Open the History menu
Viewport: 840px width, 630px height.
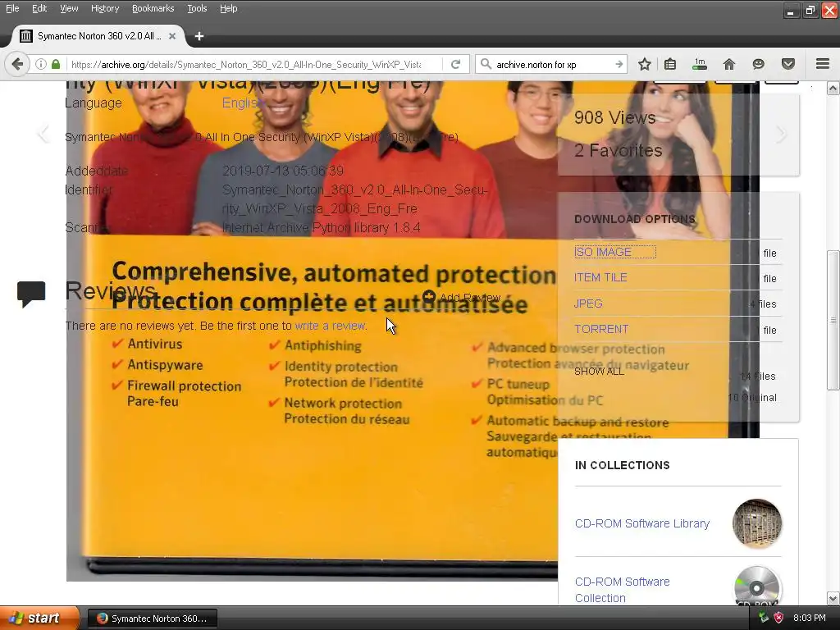pos(104,8)
